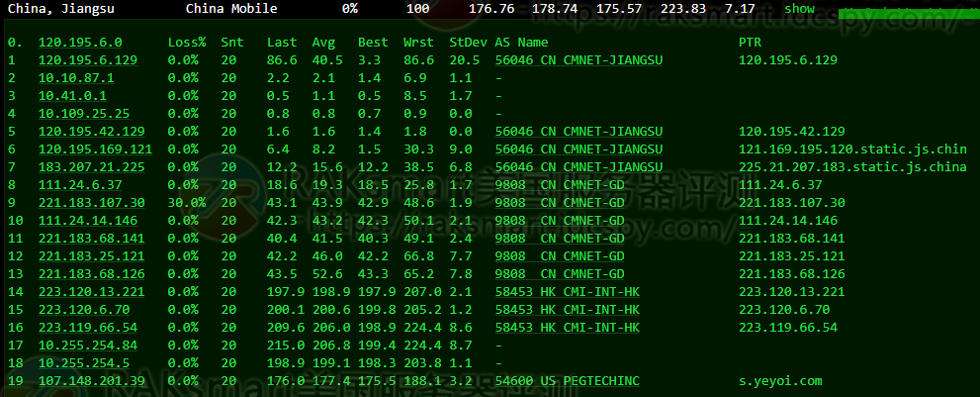Open AS link CMNET-JIANGSU in hop 7 row
This screenshot has width=980, height=397.
pos(579,167)
